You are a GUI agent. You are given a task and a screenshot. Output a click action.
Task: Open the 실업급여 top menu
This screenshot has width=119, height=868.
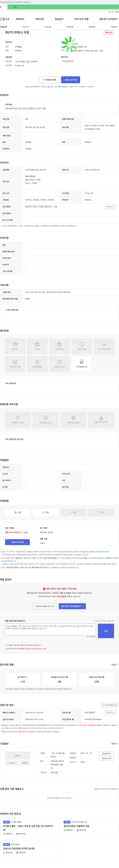coord(59,19)
